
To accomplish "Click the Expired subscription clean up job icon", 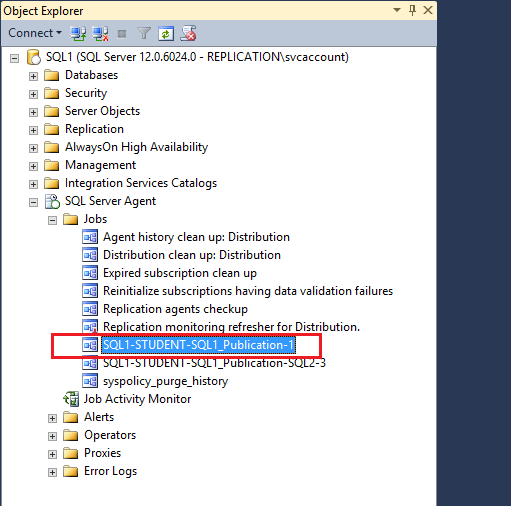I will (90, 273).
